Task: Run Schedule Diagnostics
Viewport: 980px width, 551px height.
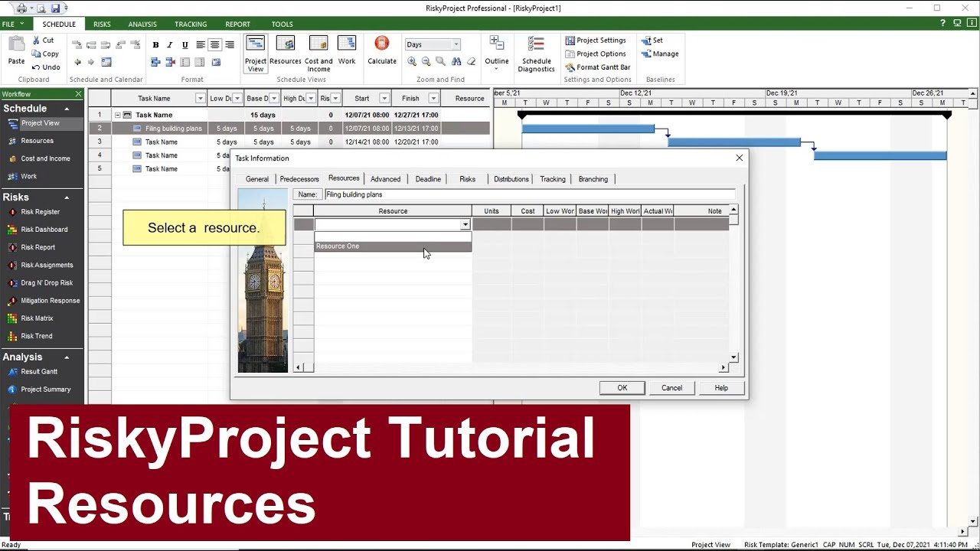Action: pos(536,54)
